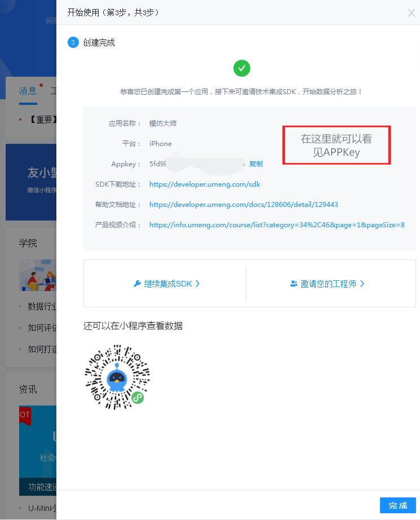This screenshot has height=520, width=420.
Task: Click the green mini program badge on the QR code
Action: 138,398
